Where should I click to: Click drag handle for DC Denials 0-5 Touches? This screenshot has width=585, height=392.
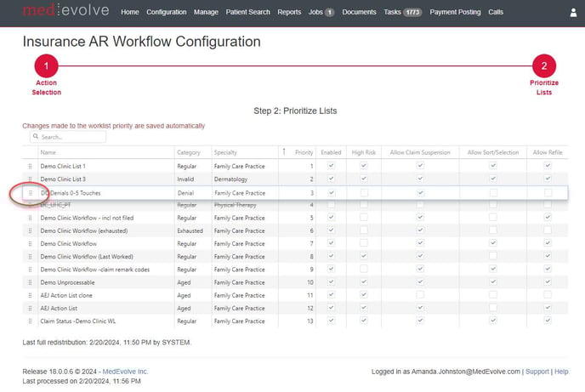[31, 193]
